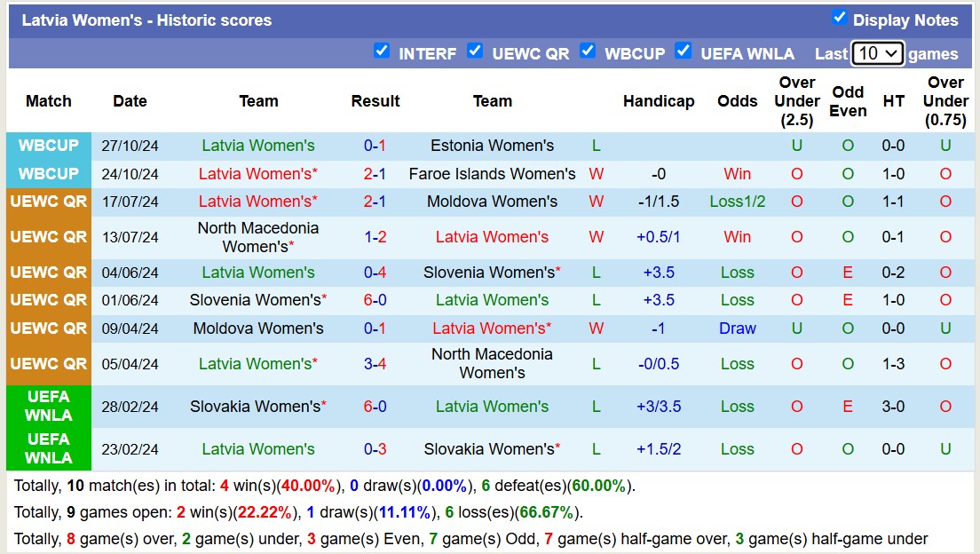Open Estonia Women's team link
This screenshot has width=980, height=554.
click(492, 146)
